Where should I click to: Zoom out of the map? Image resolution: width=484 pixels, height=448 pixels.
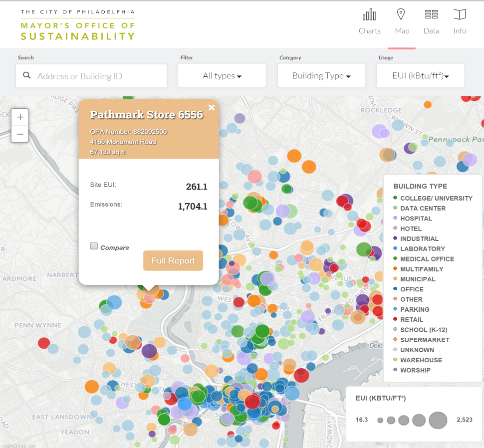[x=20, y=134]
